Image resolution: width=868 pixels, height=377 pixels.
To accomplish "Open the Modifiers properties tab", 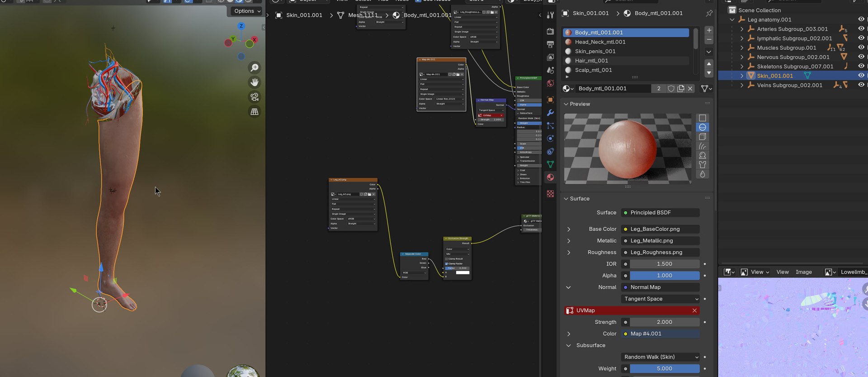I will [550, 113].
